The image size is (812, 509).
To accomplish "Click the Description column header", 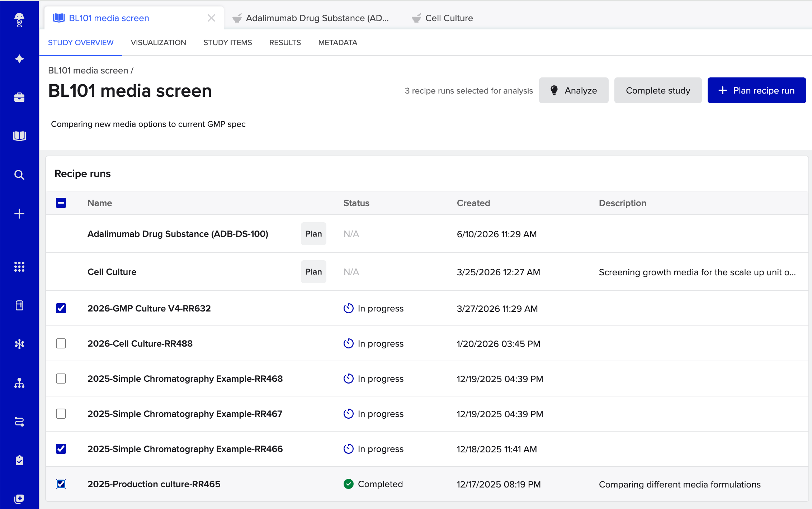I will coord(623,203).
